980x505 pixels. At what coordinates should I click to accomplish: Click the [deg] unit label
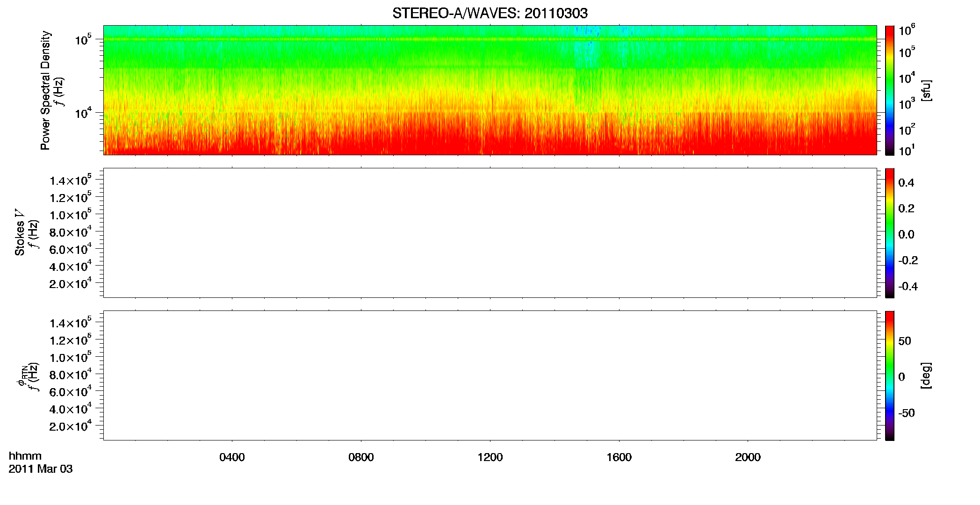tap(926, 375)
